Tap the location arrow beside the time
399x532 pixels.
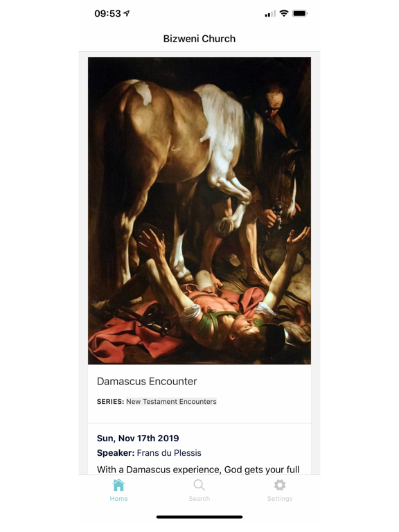pos(127,13)
